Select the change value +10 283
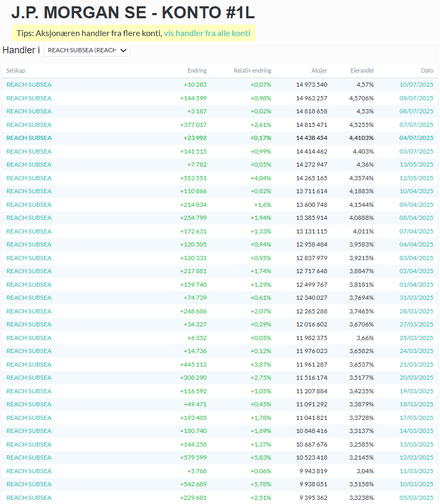This screenshot has height=504, width=440. click(x=195, y=85)
